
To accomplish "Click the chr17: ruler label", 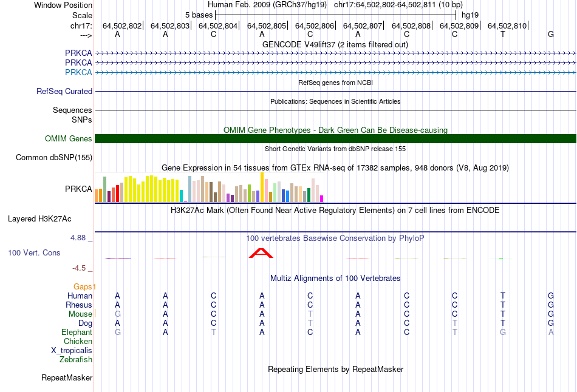I will click(x=81, y=25).
